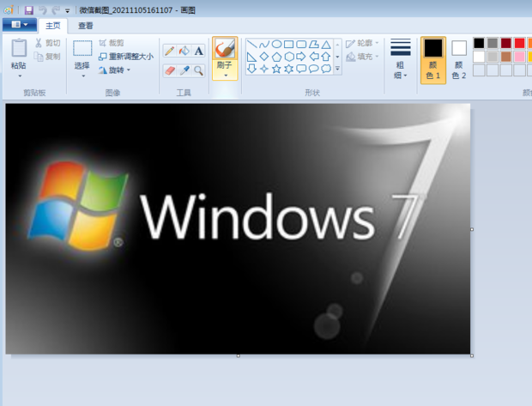This screenshot has width=532, height=406.
Task: Choose the Curve shape
Action: click(264, 45)
